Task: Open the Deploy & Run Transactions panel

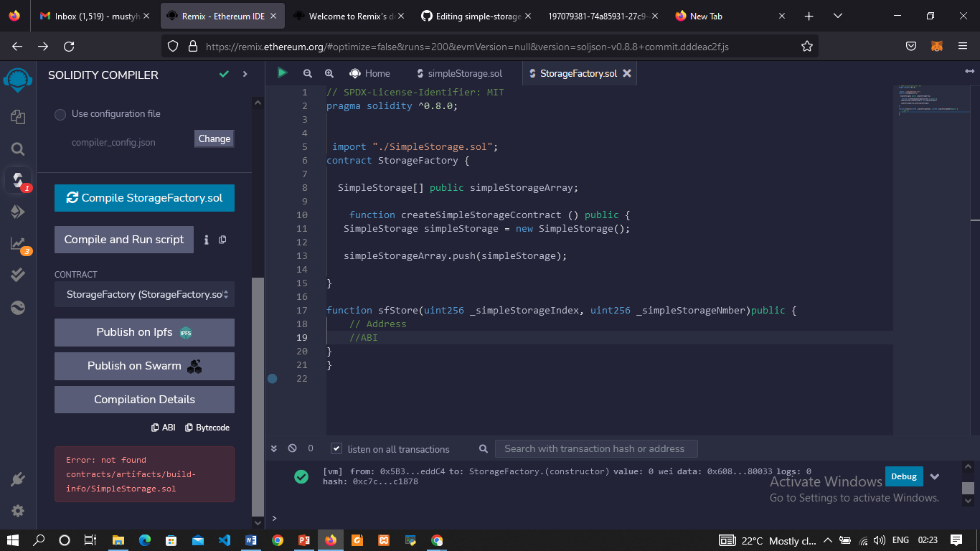Action: click(18, 212)
